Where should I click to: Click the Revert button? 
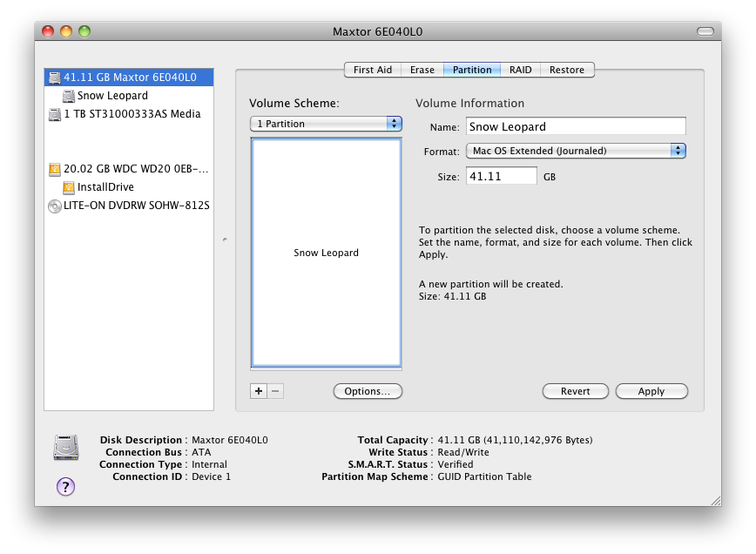[x=575, y=391]
